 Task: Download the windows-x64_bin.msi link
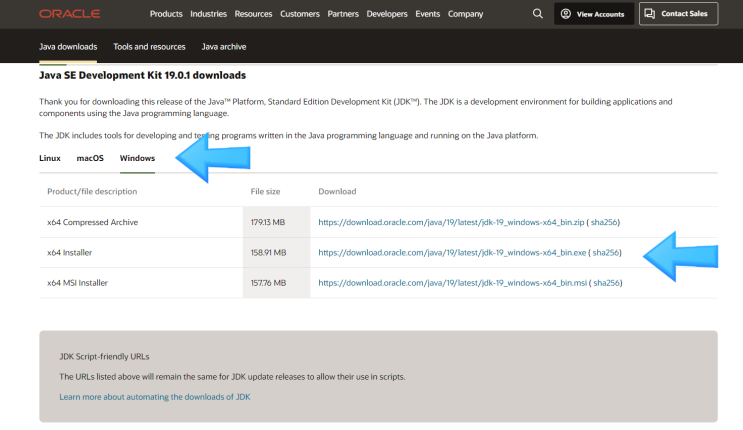pos(453,283)
